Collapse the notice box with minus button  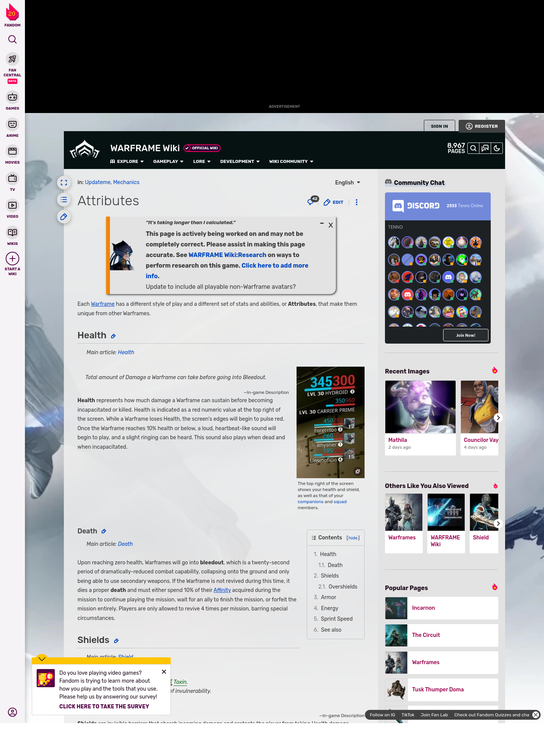(x=322, y=224)
